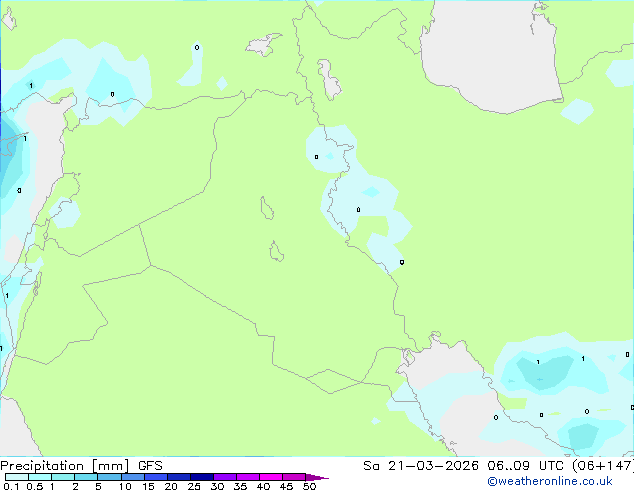Open the weatheronline.co.uk link
This screenshot has width=634, height=490.
550,481
